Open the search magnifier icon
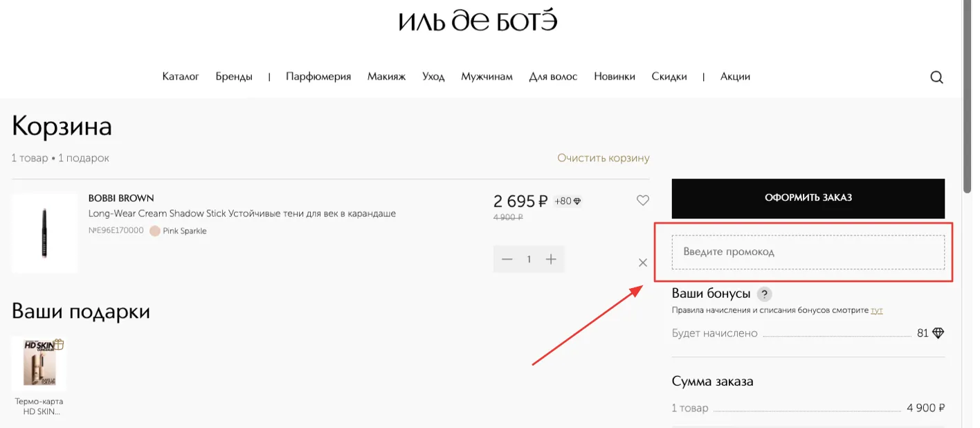This screenshot has height=428, width=980. [x=936, y=77]
